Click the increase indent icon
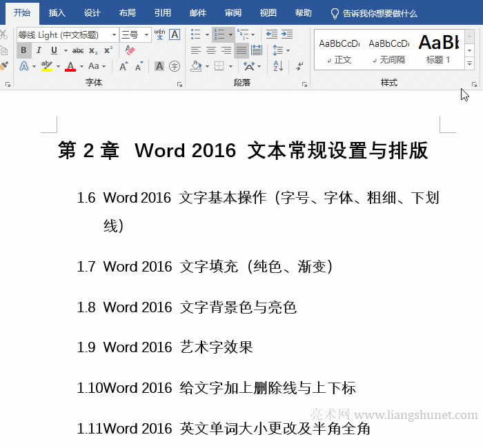This screenshot has width=483, height=448. (x=286, y=34)
